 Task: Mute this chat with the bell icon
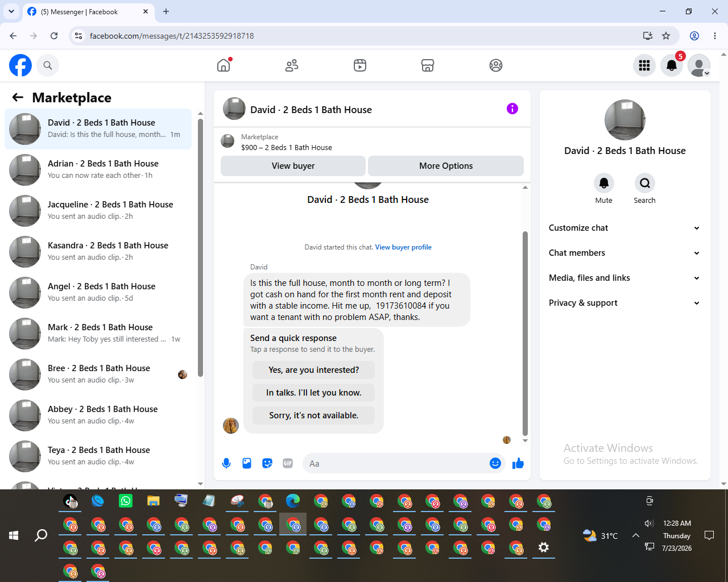(x=604, y=183)
